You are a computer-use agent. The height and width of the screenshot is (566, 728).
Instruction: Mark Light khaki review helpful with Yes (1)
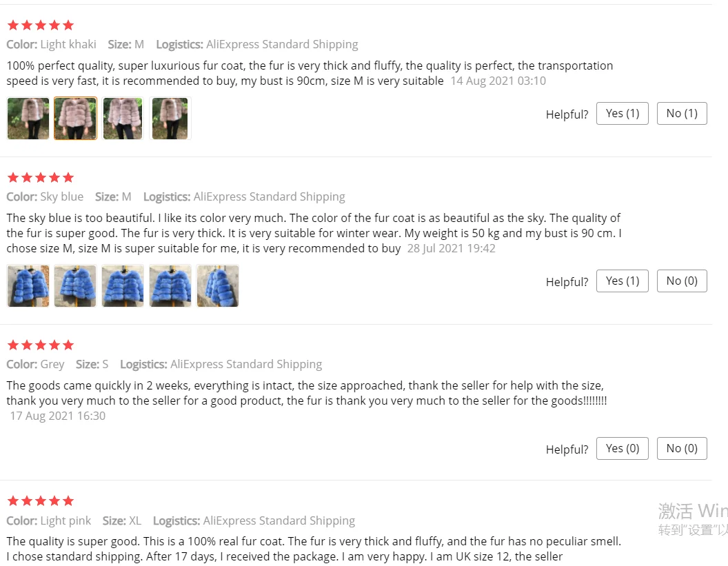pos(622,113)
